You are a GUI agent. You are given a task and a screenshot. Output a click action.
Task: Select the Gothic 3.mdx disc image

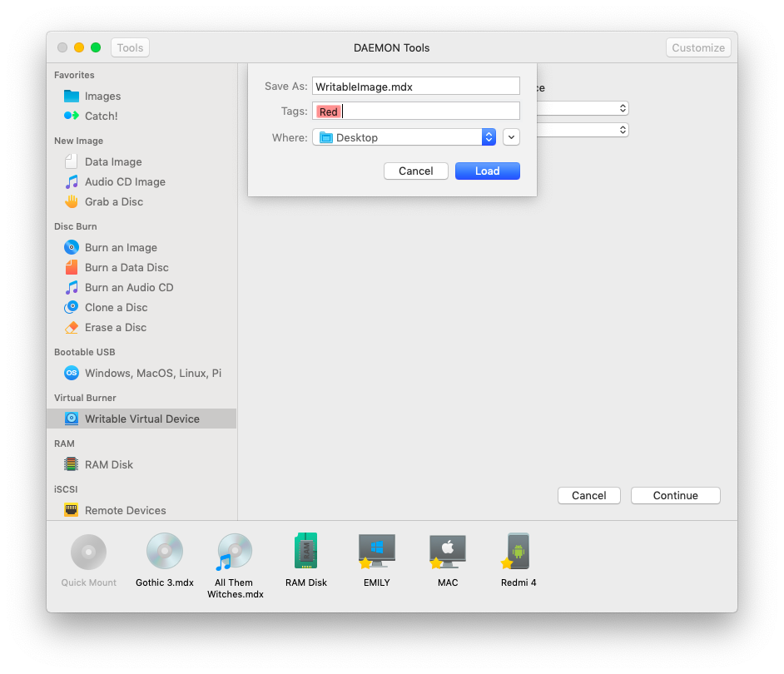(165, 551)
